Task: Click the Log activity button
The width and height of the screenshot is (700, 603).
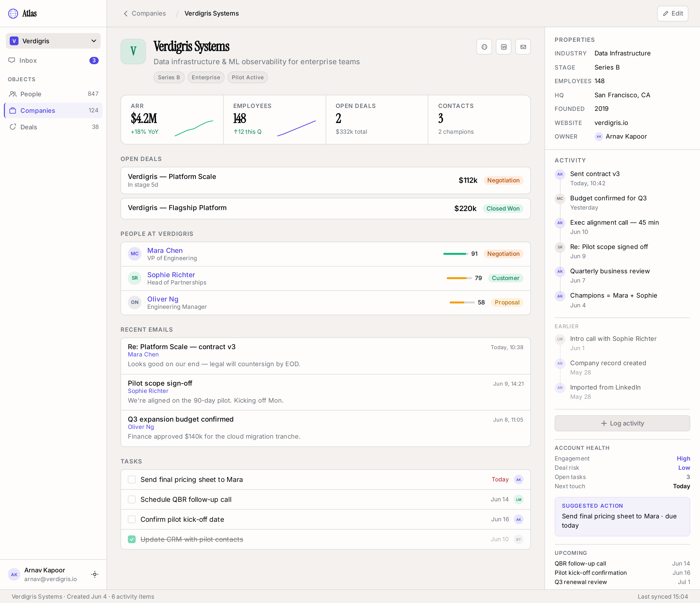Action: click(622, 423)
